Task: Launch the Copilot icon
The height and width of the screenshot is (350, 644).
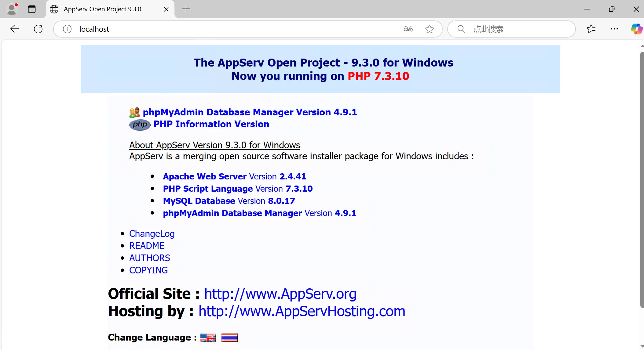Action: pyautogui.click(x=637, y=29)
